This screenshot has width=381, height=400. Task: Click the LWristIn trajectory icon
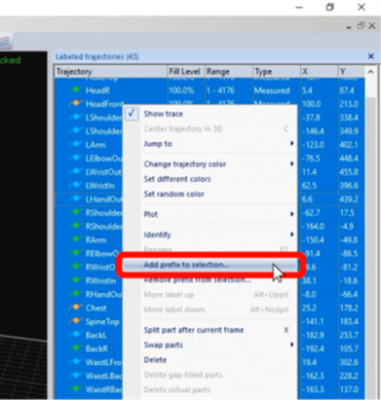pos(76,185)
